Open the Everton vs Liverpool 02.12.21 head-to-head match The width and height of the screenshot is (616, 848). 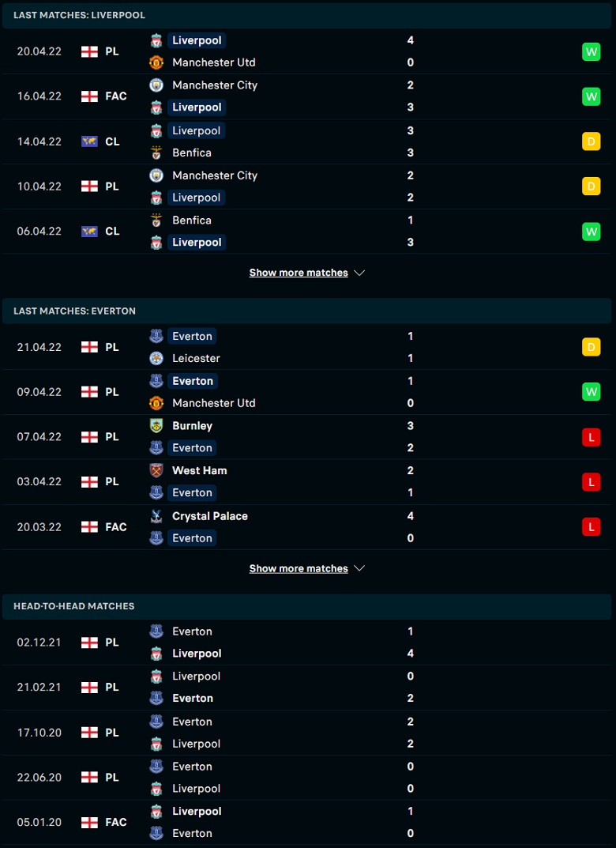[x=307, y=643]
